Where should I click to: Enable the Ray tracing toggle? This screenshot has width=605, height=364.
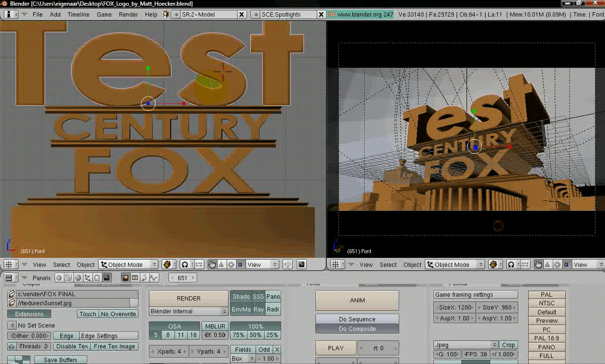(x=258, y=309)
